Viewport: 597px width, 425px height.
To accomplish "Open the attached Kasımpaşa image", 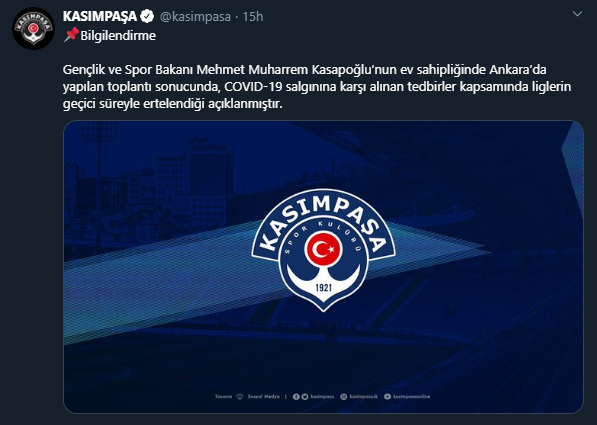I will click(x=323, y=267).
